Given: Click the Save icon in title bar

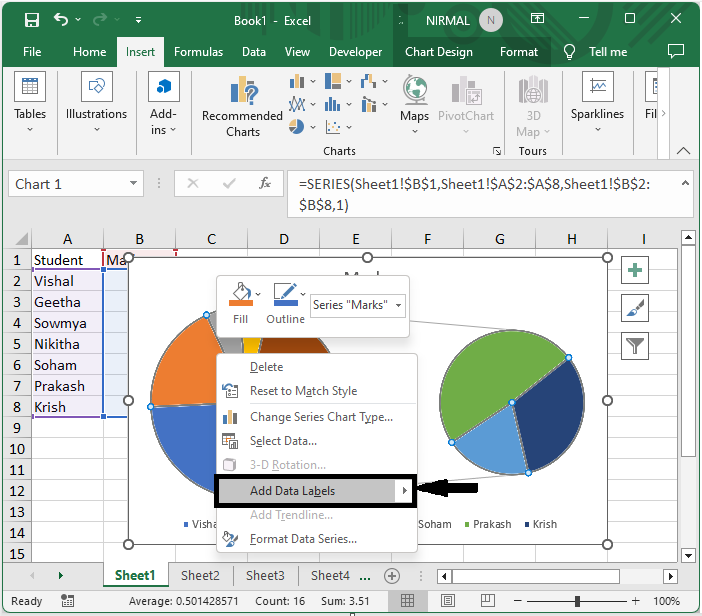Looking at the screenshot, I should [31, 20].
